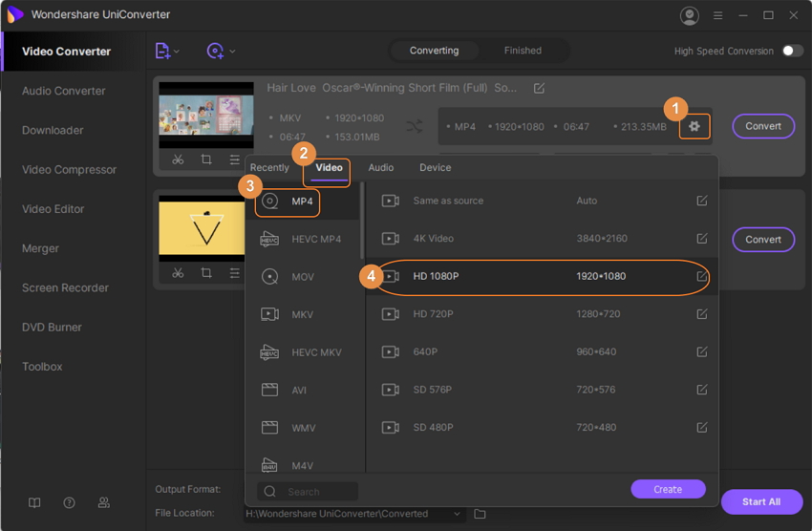Open Merger in sidebar
812x531 pixels.
[x=40, y=248]
